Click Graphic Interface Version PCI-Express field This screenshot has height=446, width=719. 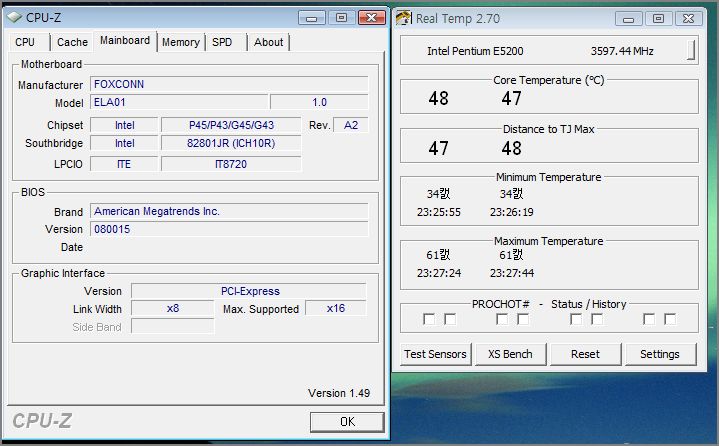coord(249,291)
